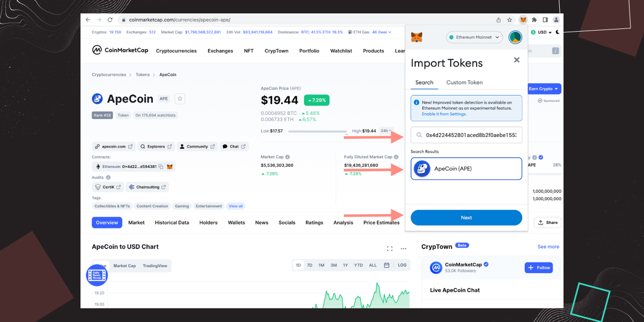644x322 pixels.
Task: Open the Exchanges navigation item
Action: click(220, 51)
